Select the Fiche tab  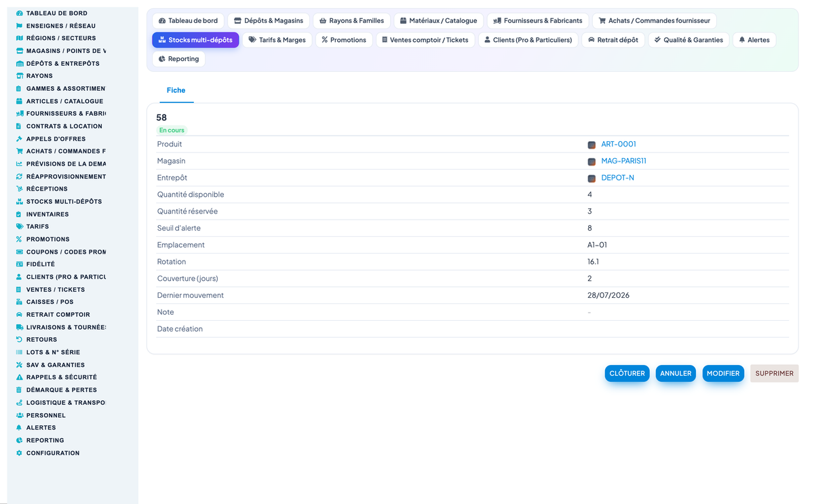[x=176, y=90]
